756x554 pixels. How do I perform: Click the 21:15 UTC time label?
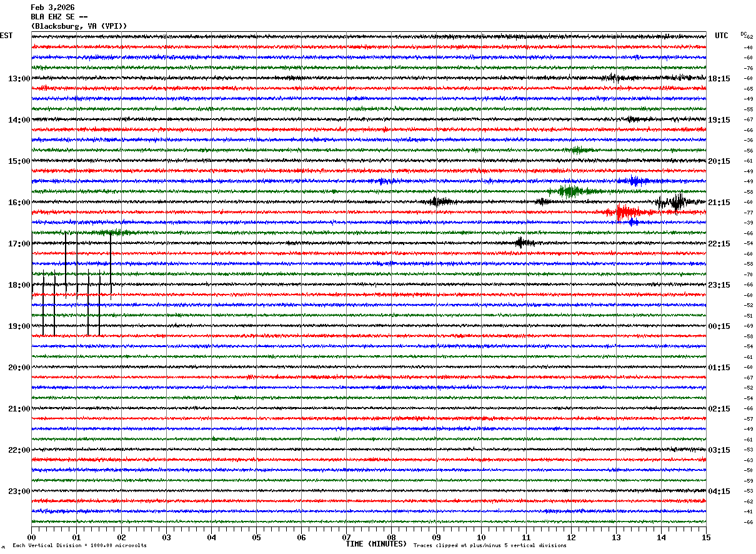719,203
